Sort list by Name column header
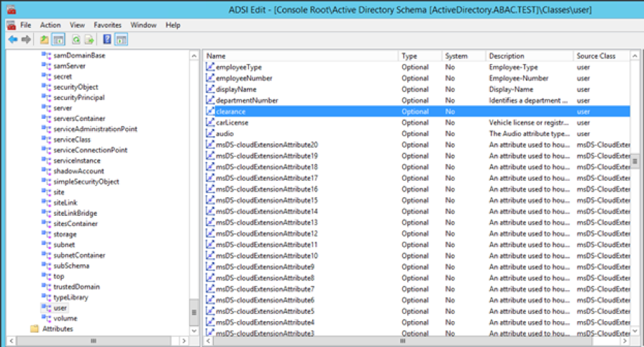 pyautogui.click(x=301, y=56)
